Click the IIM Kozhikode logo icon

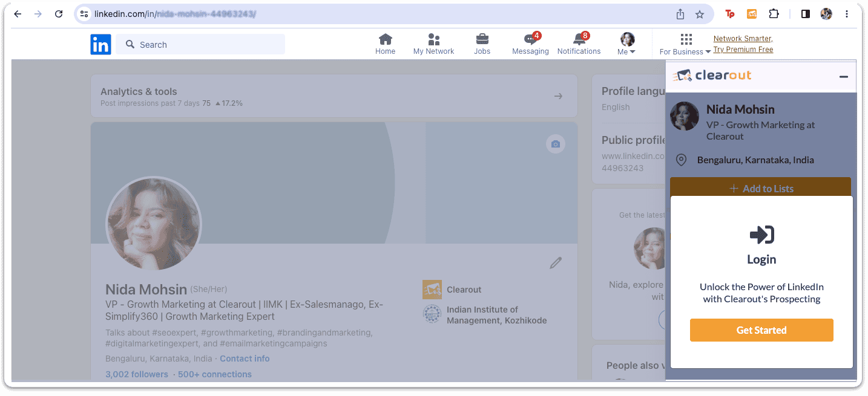point(432,314)
